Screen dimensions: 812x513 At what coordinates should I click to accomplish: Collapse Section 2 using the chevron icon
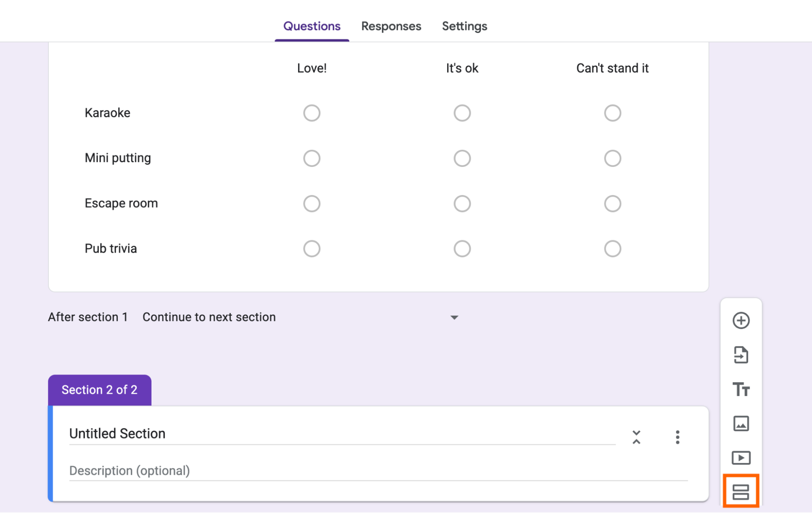[637, 437]
